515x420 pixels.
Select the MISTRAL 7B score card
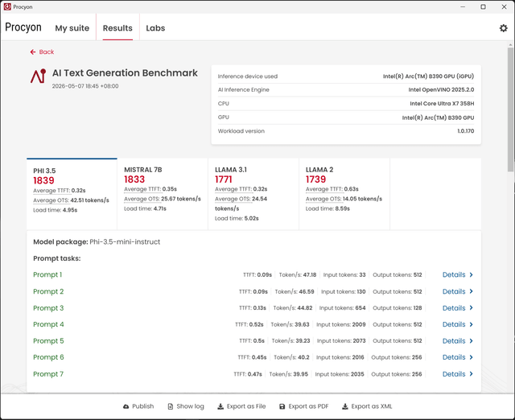click(x=163, y=194)
